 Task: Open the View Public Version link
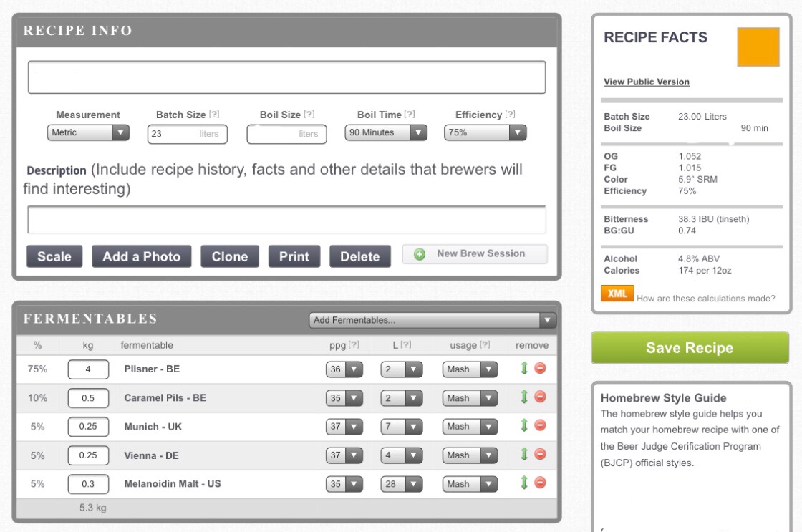click(x=646, y=82)
